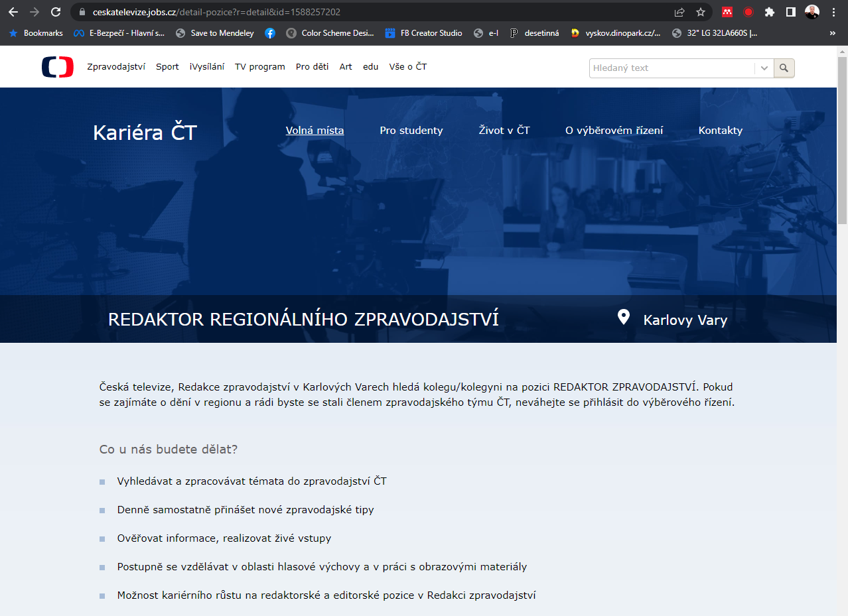The width and height of the screenshot is (848, 616).
Task: Click the Karlovy Vary location text
Action: (685, 320)
